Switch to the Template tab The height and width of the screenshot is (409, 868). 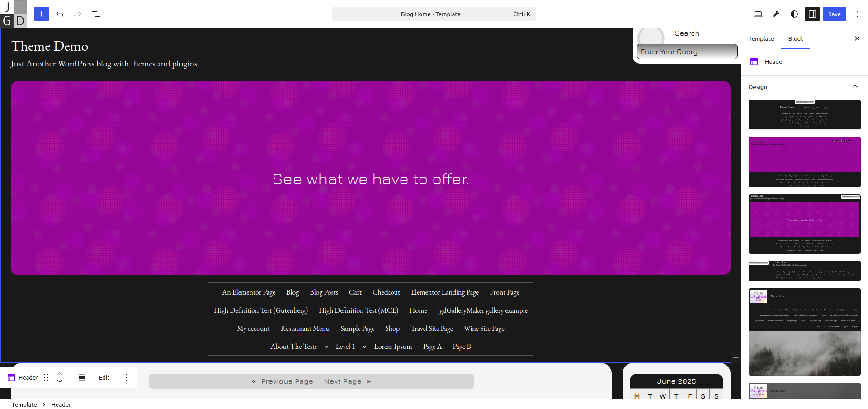(761, 39)
